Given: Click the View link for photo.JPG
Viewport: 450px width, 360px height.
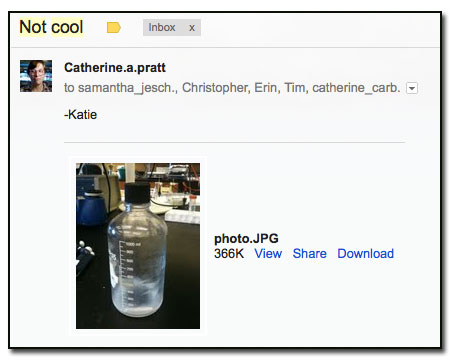Looking at the screenshot, I should point(268,254).
